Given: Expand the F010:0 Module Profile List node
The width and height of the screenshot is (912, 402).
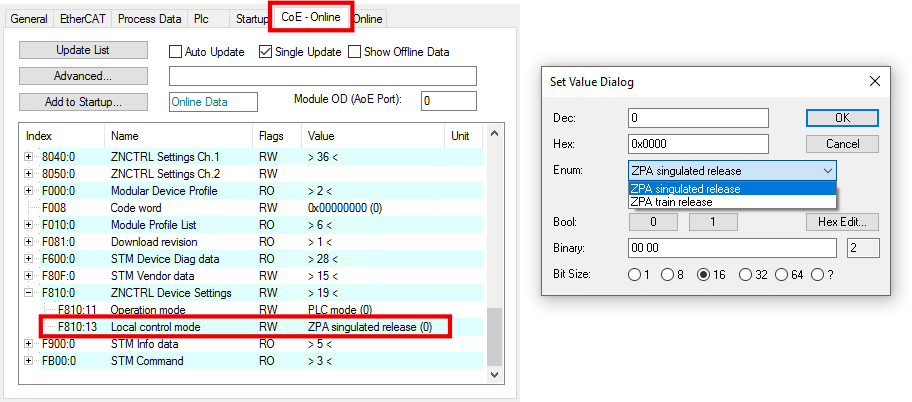Looking at the screenshot, I should coord(28,225).
